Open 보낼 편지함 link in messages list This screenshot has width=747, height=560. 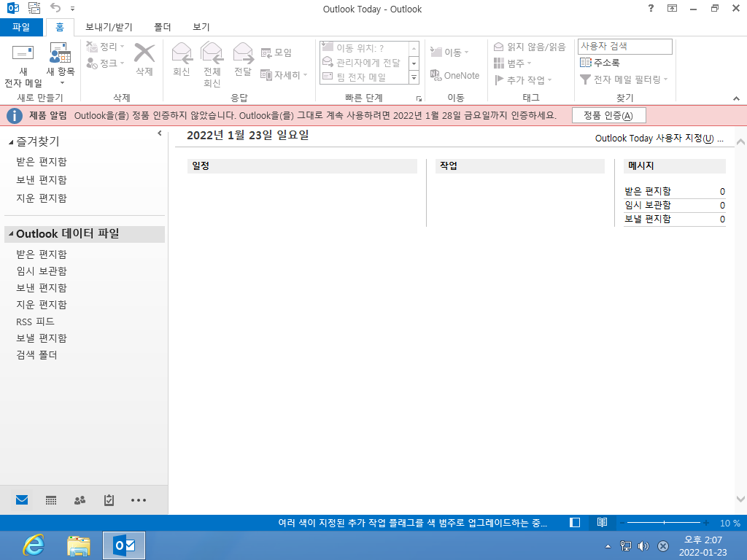pos(648,219)
